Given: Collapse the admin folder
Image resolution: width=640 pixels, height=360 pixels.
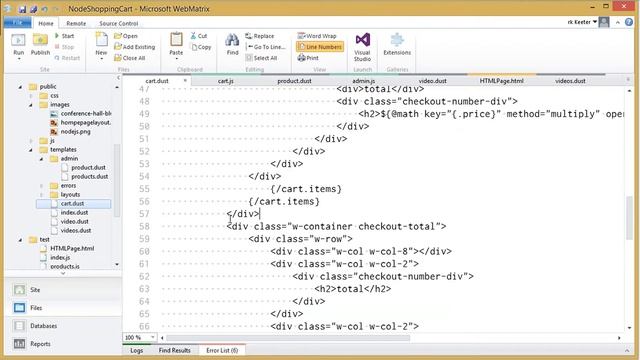Looking at the screenshot, I should tap(42, 159).
